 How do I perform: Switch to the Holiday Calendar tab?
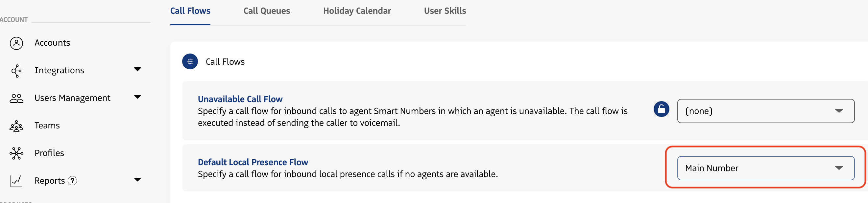[x=357, y=11]
